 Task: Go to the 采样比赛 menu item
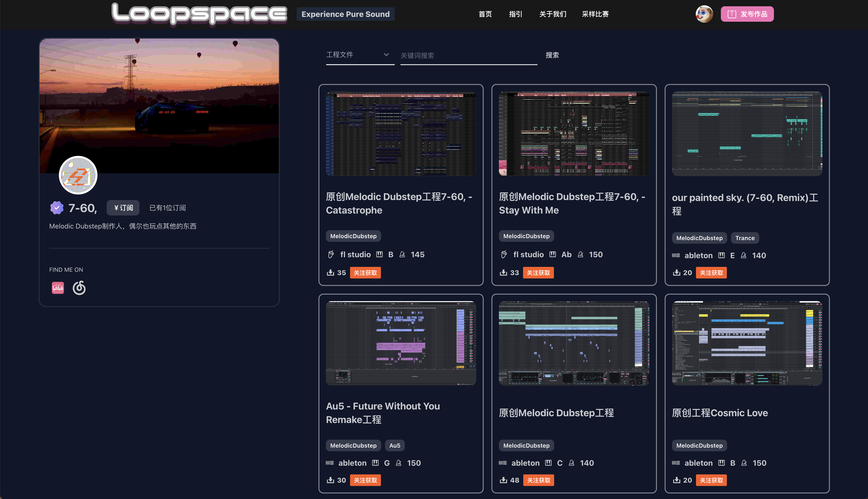click(x=595, y=14)
